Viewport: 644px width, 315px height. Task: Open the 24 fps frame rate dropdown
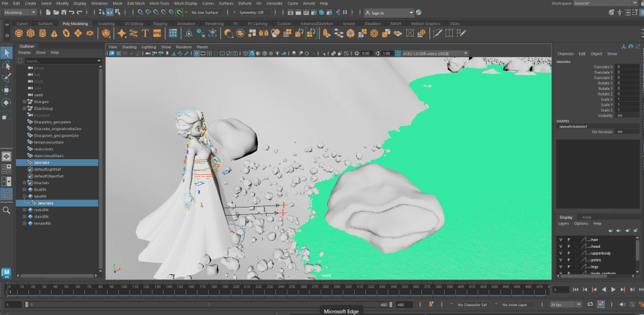[567, 305]
